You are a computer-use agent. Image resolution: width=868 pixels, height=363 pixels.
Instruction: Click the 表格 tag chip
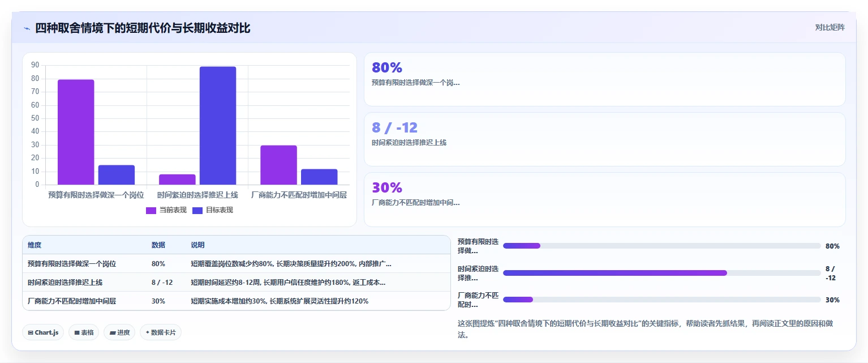pos(84,332)
